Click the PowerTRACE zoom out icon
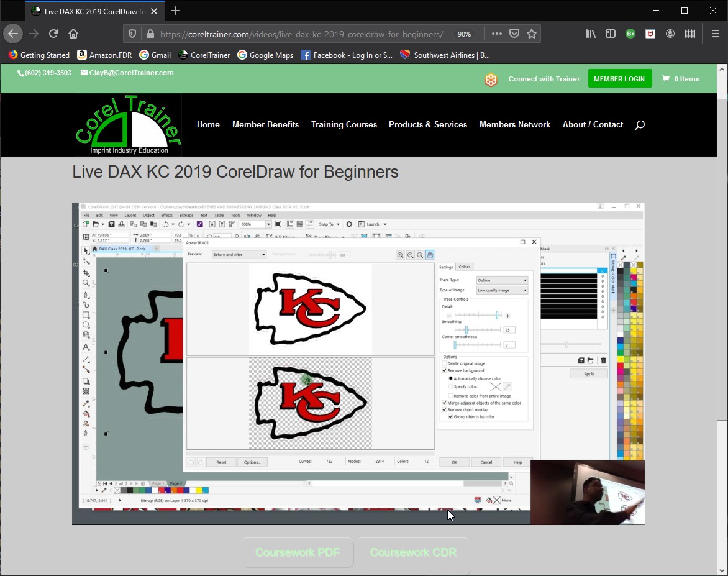The width and height of the screenshot is (728, 576). pyautogui.click(x=410, y=255)
